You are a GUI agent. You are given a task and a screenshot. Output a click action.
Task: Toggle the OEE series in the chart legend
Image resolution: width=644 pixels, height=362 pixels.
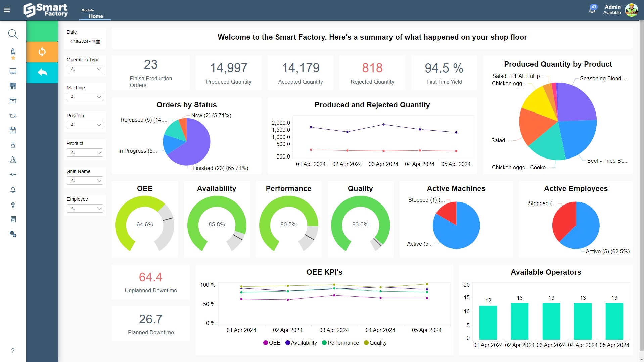tap(272, 343)
